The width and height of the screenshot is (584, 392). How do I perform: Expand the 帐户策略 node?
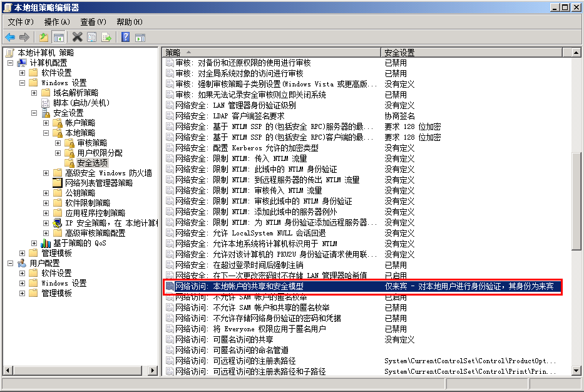click(46, 123)
